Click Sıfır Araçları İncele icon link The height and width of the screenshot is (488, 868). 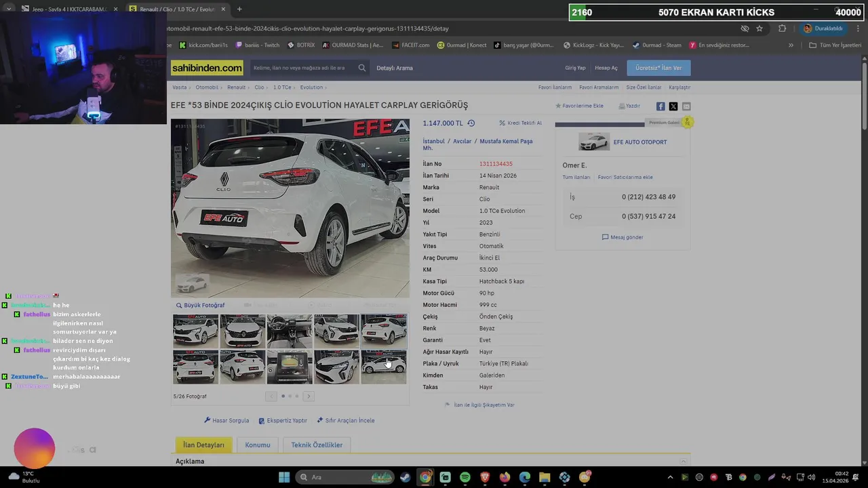pyautogui.click(x=346, y=420)
